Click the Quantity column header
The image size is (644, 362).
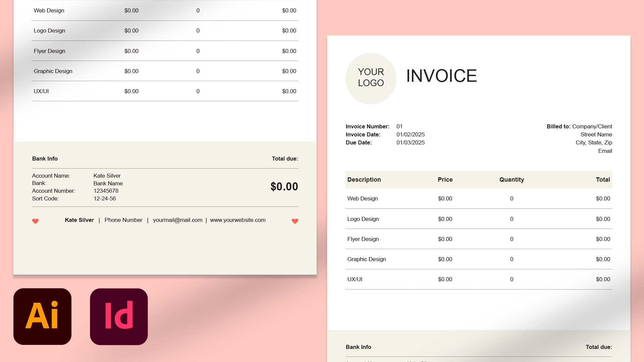click(x=512, y=180)
